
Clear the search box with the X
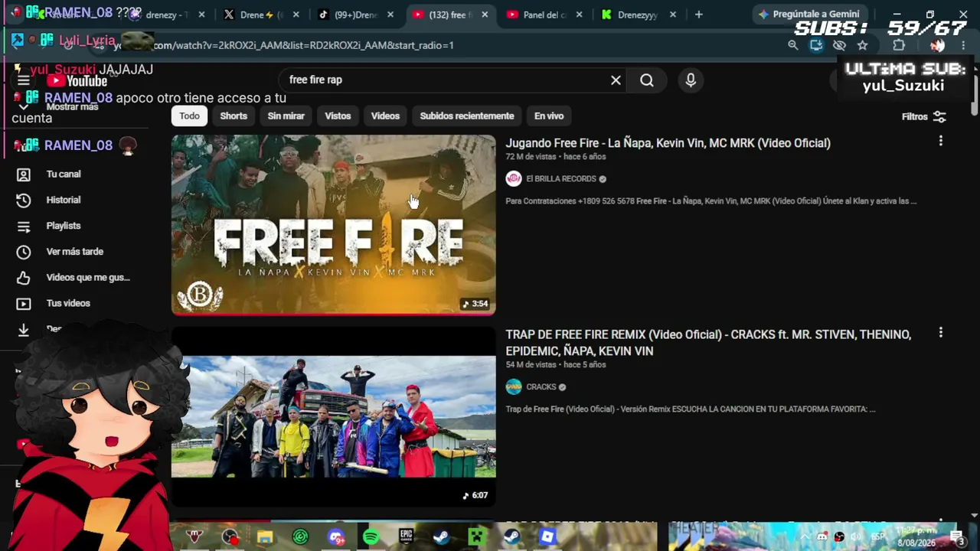click(x=616, y=80)
